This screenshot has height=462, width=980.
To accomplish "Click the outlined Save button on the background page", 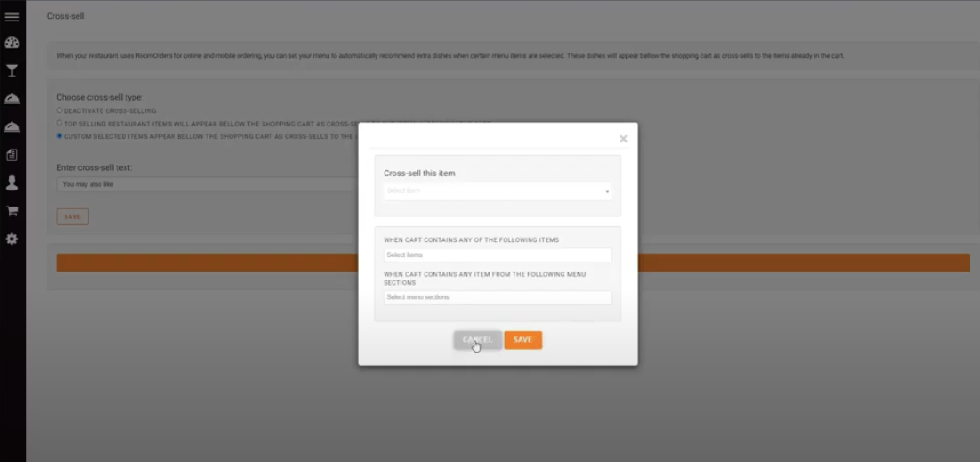I will [72, 217].
